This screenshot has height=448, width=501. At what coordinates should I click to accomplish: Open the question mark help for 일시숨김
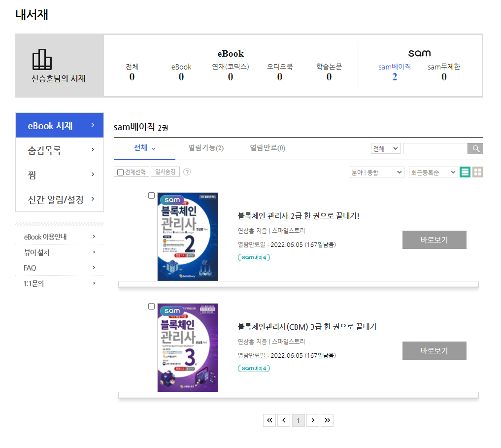point(187,172)
